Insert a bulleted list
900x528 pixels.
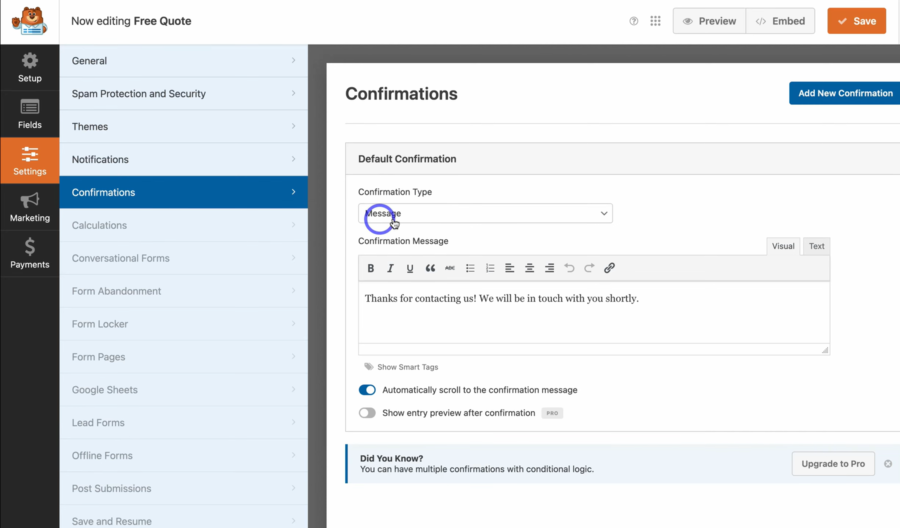click(x=470, y=268)
